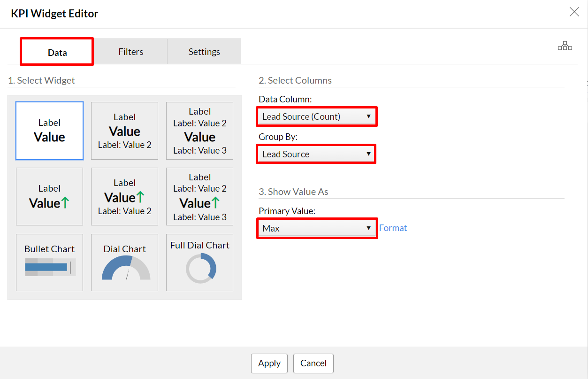Open the hierarchy diagram icon at top right
The height and width of the screenshot is (379, 588).
pos(565,46)
